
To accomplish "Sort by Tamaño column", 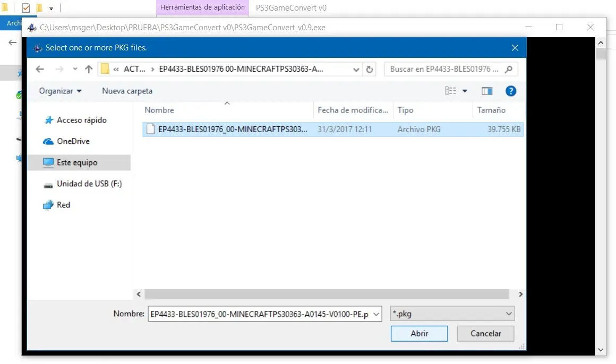I will tap(491, 110).
